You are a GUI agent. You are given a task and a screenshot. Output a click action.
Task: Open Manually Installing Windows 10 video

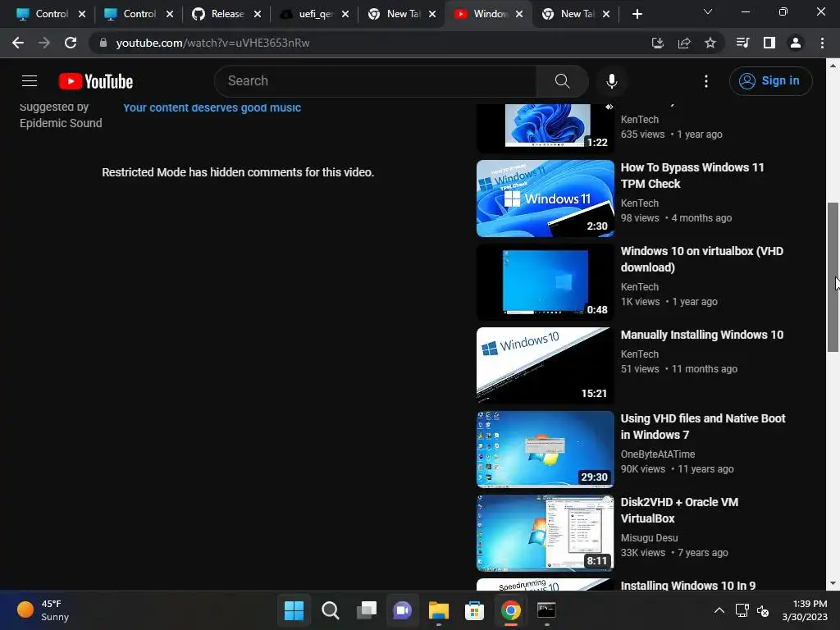click(702, 335)
